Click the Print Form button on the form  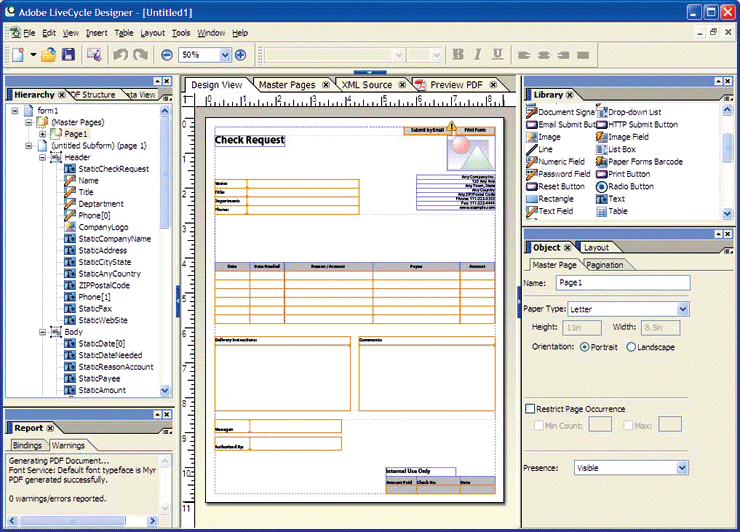(475, 130)
